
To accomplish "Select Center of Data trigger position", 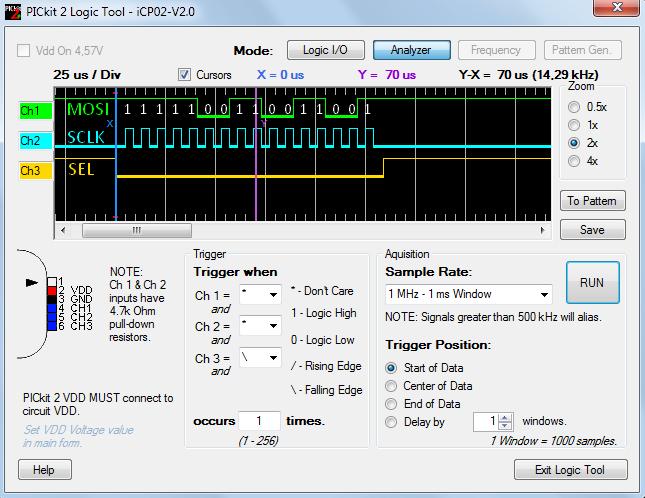I will 391,386.
